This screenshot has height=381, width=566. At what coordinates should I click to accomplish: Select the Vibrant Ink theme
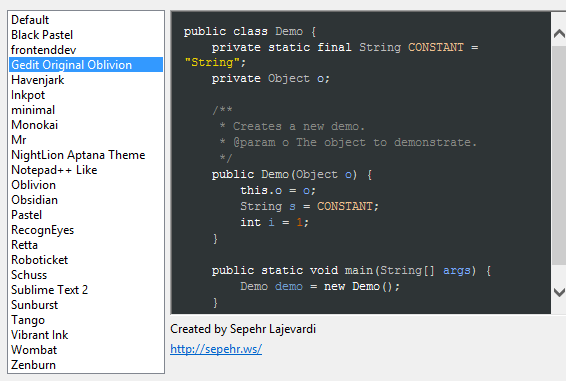pos(86,334)
